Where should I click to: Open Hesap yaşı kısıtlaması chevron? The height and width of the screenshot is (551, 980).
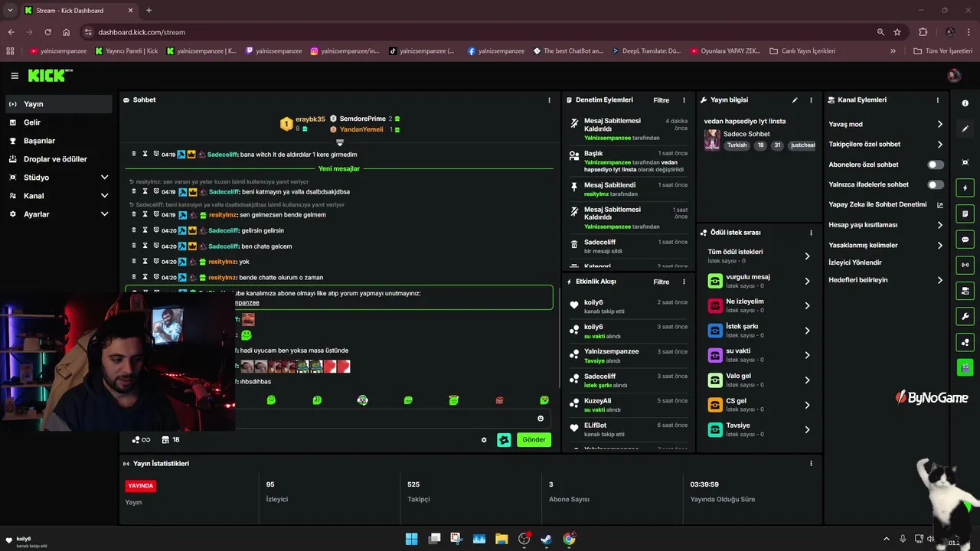940,225
